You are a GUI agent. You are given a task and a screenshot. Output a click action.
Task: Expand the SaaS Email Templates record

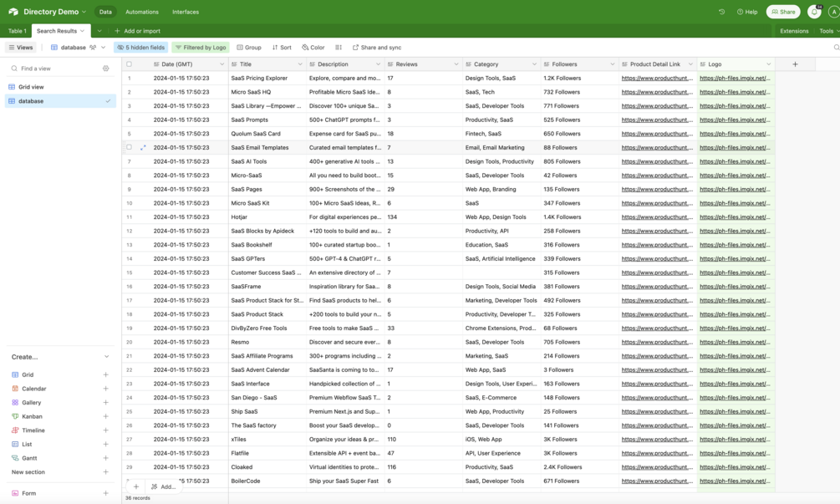(142, 148)
